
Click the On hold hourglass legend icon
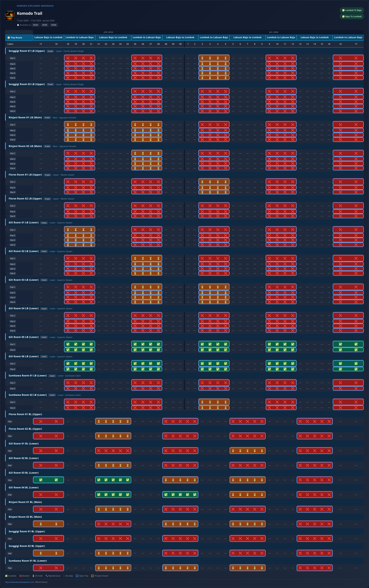pos(33,576)
